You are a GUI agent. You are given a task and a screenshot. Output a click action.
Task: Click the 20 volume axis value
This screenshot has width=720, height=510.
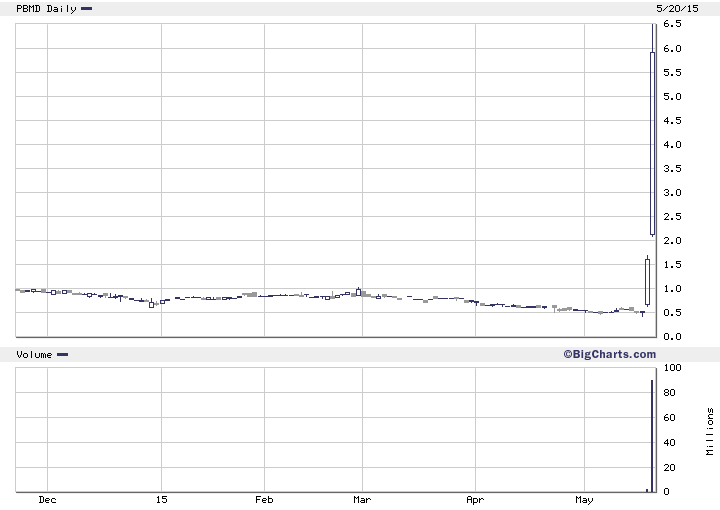click(669, 467)
